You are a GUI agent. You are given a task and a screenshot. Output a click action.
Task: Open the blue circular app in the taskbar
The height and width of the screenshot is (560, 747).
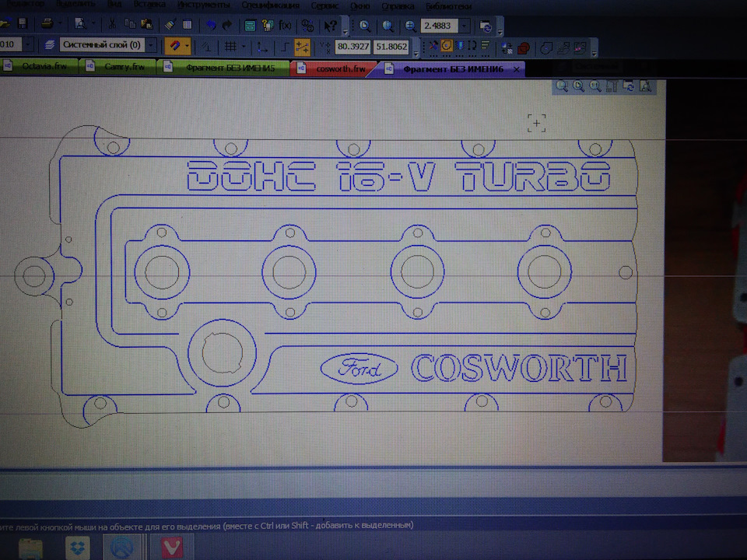coord(122,547)
